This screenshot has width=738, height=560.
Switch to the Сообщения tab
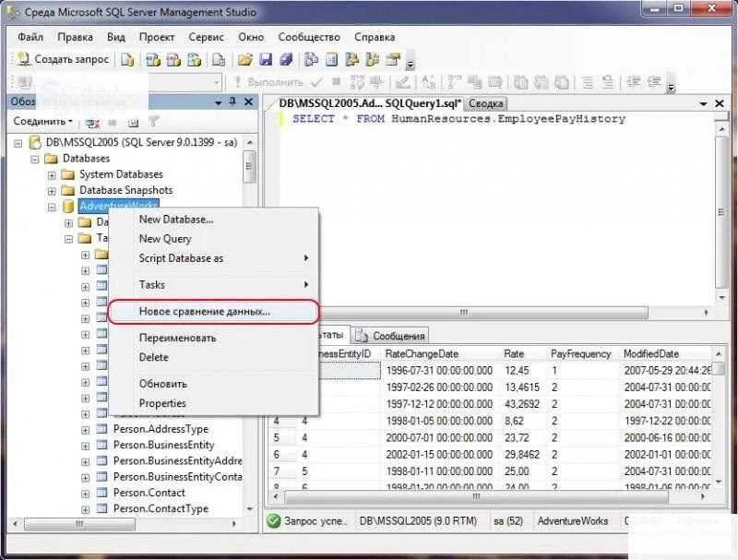[390, 336]
